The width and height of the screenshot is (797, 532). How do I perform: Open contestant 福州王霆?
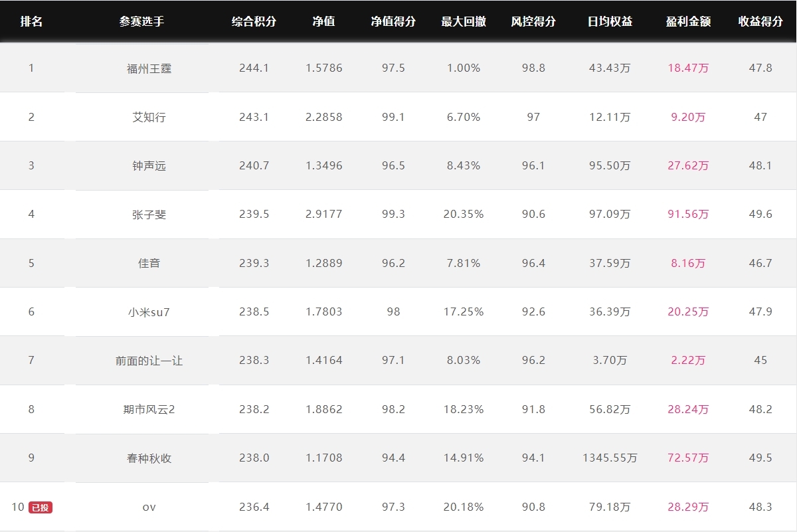click(149, 68)
